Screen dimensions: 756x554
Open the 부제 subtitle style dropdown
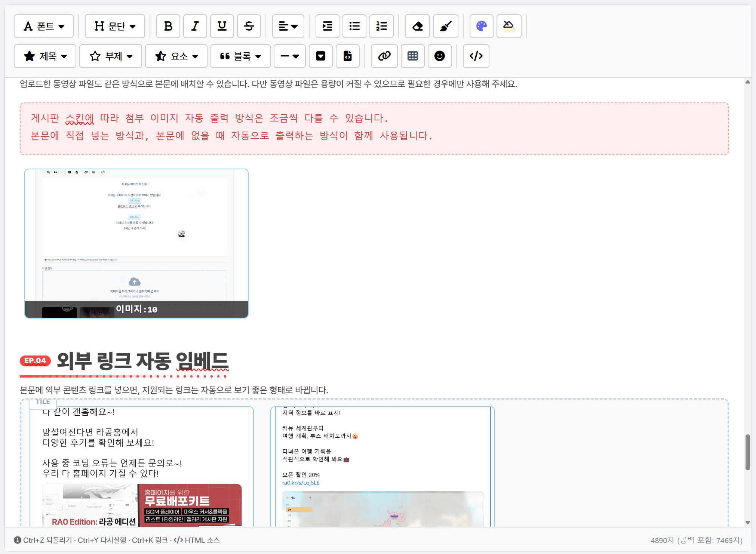(111, 56)
